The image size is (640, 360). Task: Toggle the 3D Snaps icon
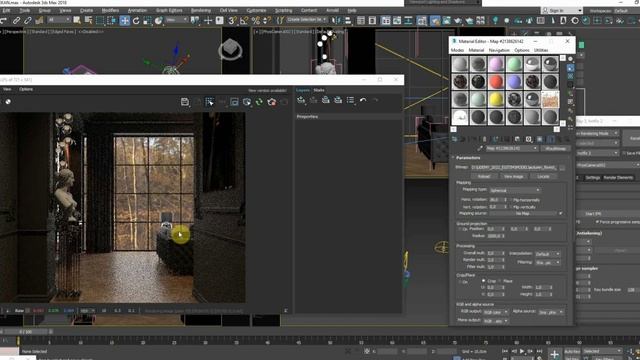[x=232, y=20]
